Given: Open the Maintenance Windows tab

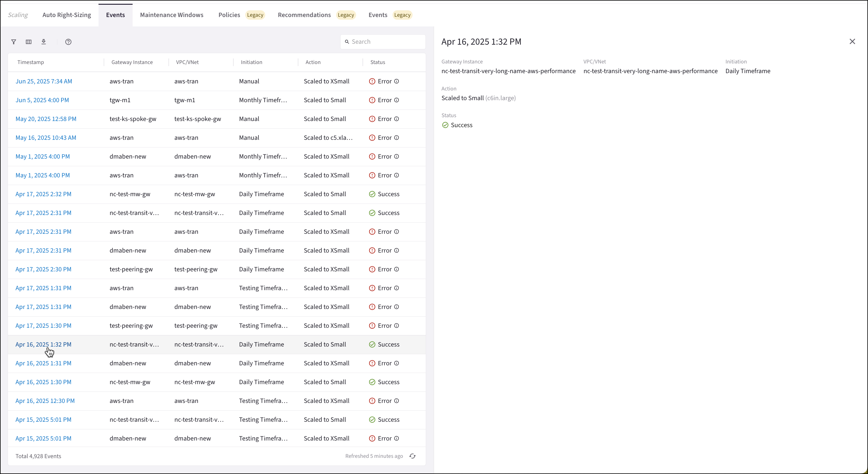Looking at the screenshot, I should click(171, 15).
